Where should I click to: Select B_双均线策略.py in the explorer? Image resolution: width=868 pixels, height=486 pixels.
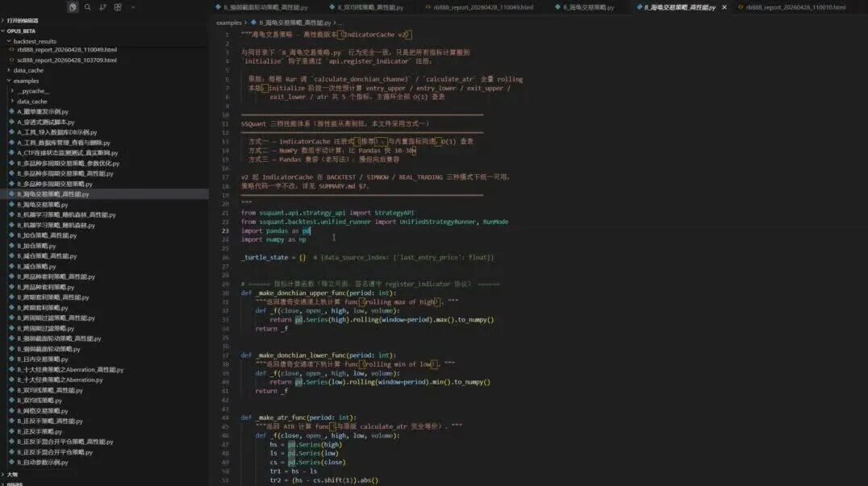pos(40,401)
